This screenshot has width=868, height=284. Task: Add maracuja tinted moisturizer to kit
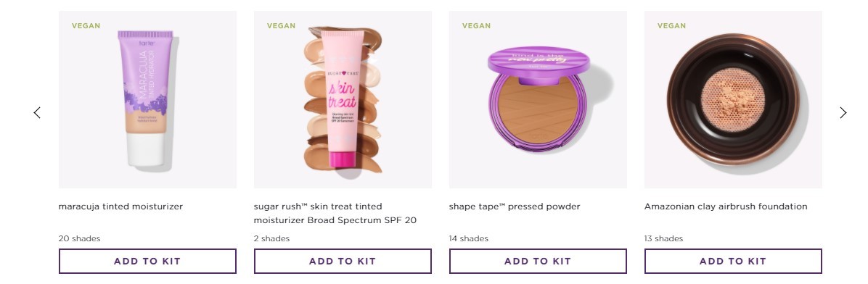[147, 262]
